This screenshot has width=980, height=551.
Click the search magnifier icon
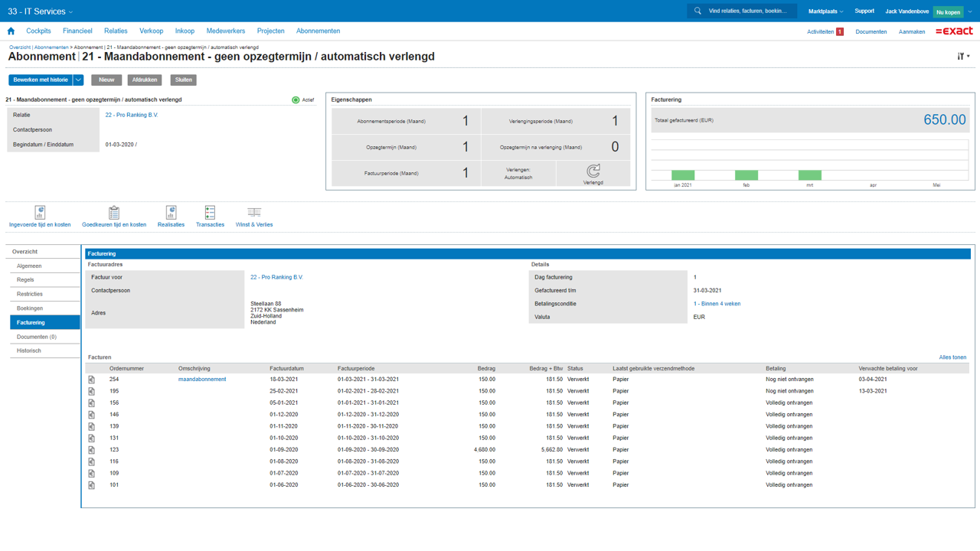point(697,11)
